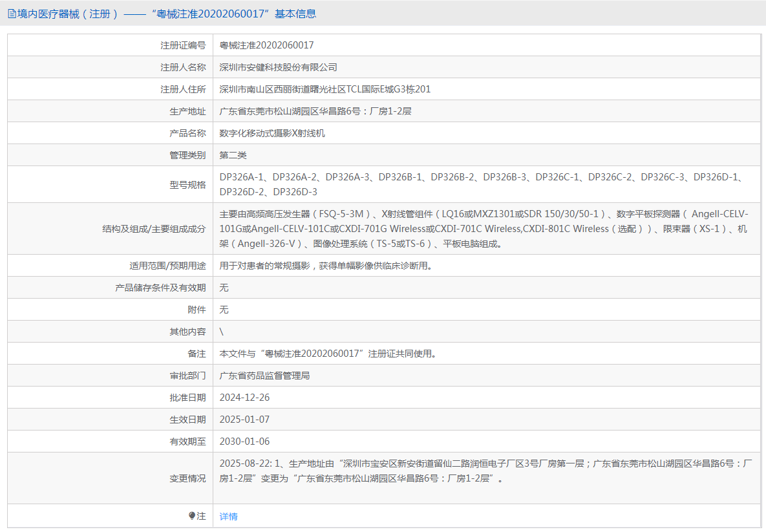Click the 无 value in storage conditions row
Screen dimensions: 766x532
click(x=224, y=288)
